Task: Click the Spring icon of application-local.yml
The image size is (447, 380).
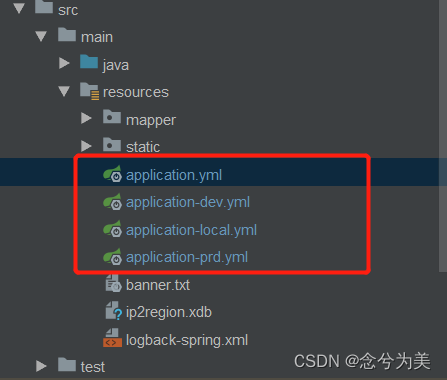Action: (112, 229)
